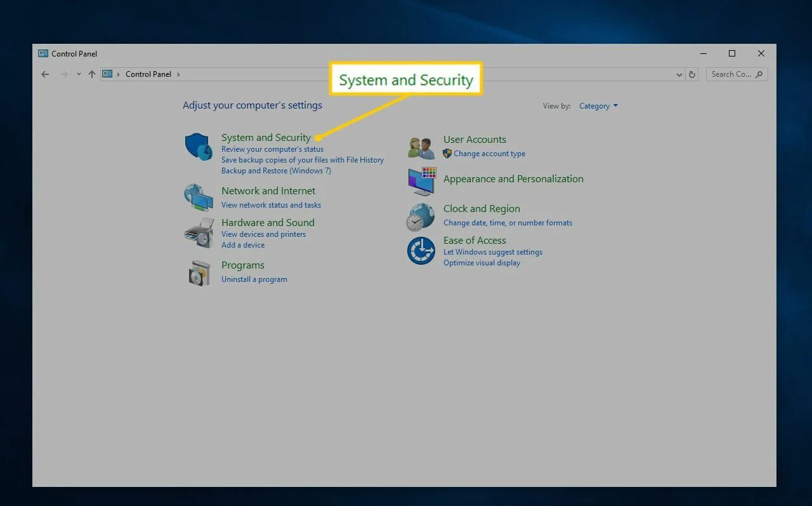Click Uninstall a program

point(254,279)
